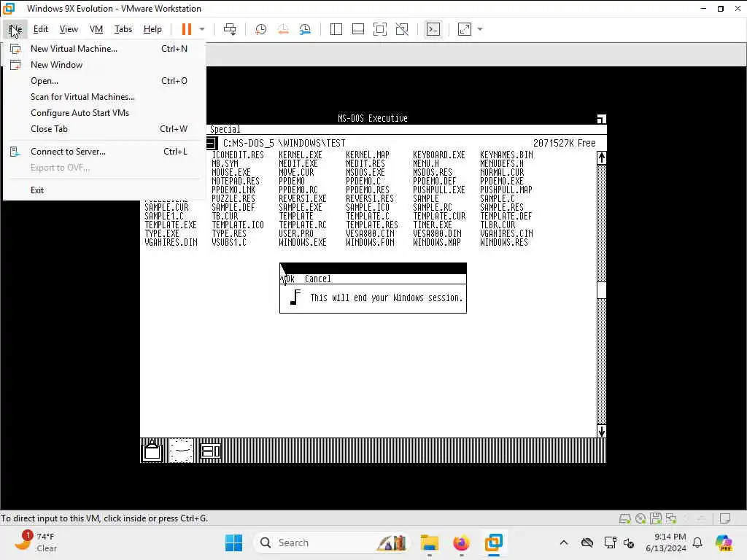Viewport: 747px width, 560px height.
Task: Select Scan for Virtual Machines...
Action: [x=105, y=97]
